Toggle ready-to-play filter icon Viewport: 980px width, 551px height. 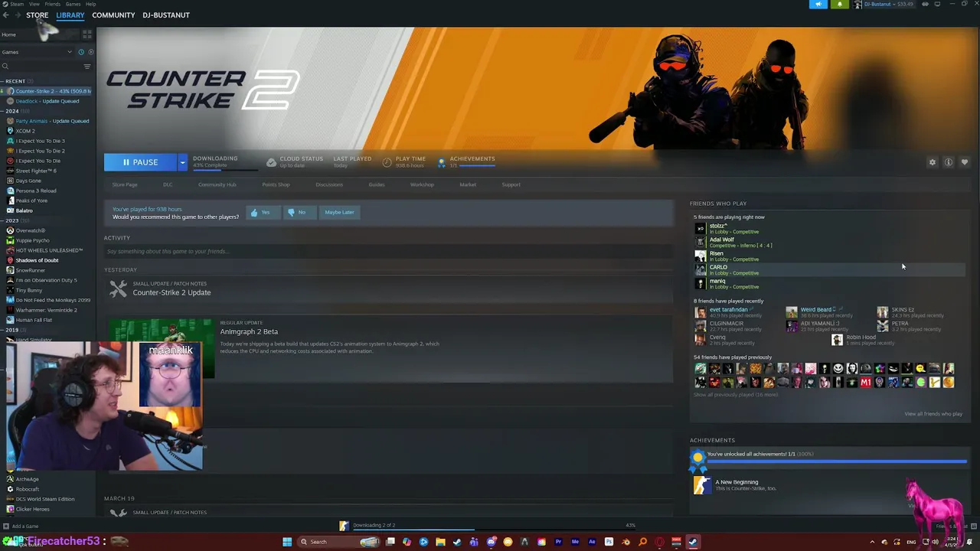coord(90,52)
